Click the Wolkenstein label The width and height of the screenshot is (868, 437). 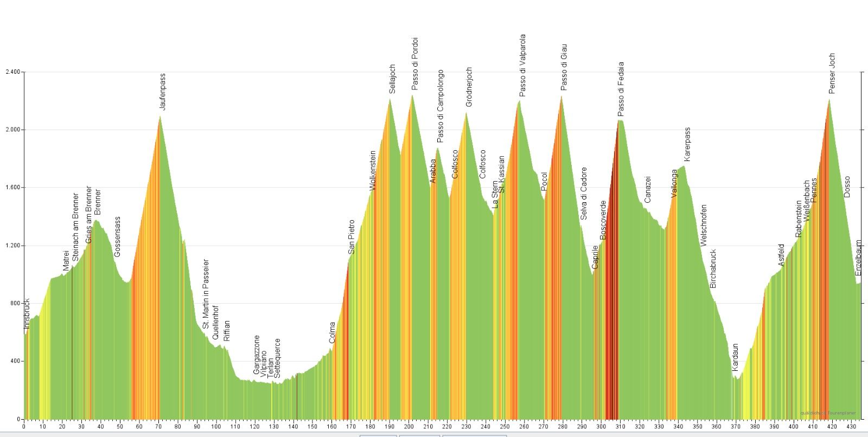[x=373, y=170]
